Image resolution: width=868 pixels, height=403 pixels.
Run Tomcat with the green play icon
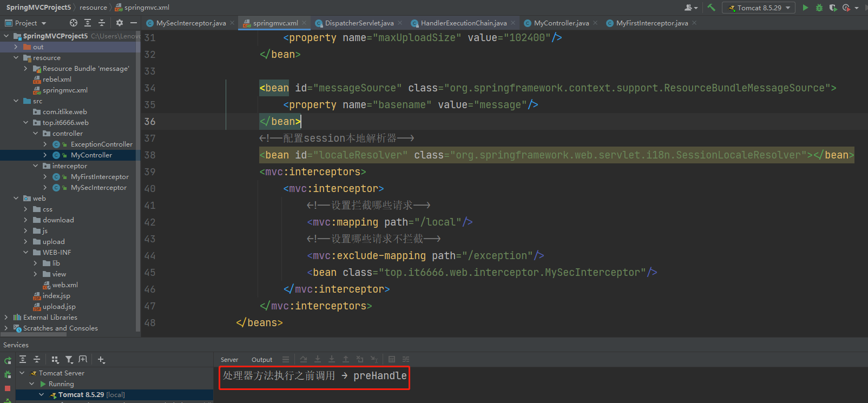805,8
